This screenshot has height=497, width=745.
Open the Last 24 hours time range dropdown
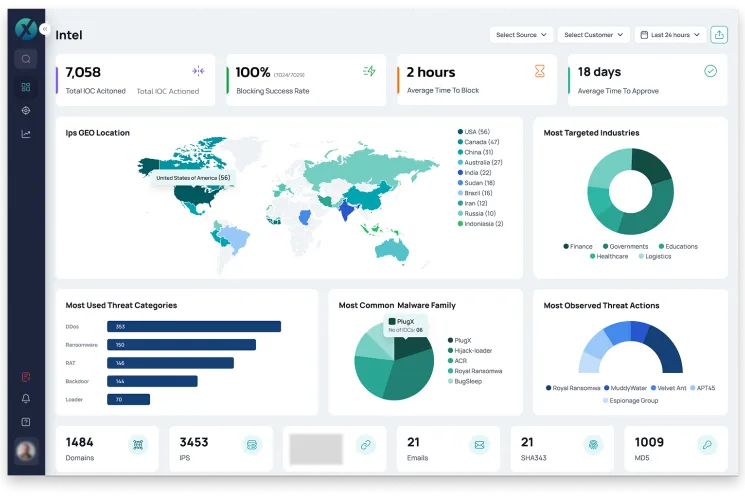point(669,35)
